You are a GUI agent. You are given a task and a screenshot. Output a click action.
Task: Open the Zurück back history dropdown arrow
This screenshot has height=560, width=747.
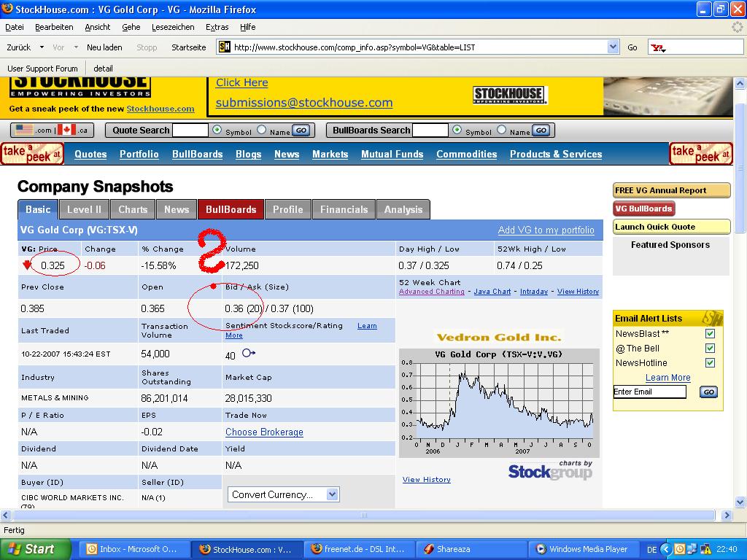click(42, 47)
